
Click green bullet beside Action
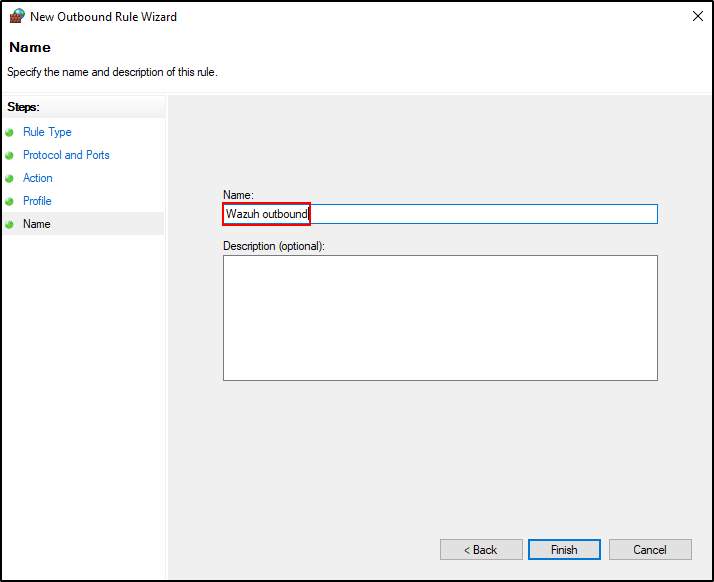click(10, 179)
